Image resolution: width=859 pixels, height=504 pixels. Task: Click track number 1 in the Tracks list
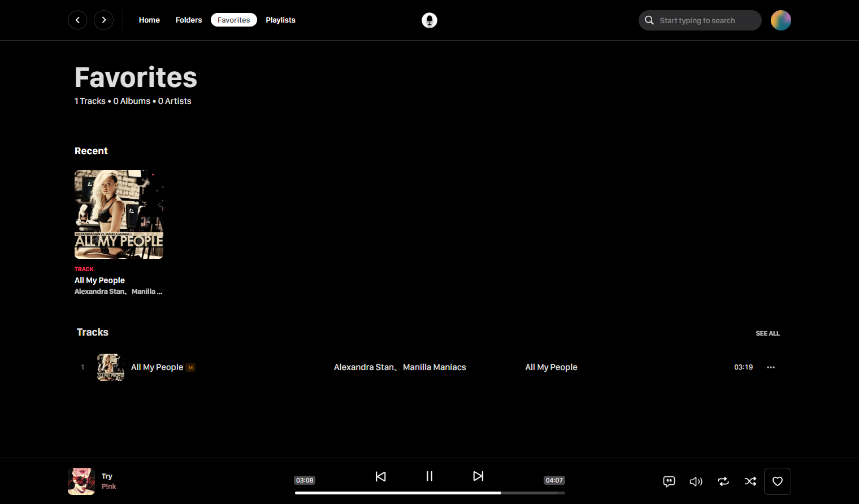(x=83, y=367)
